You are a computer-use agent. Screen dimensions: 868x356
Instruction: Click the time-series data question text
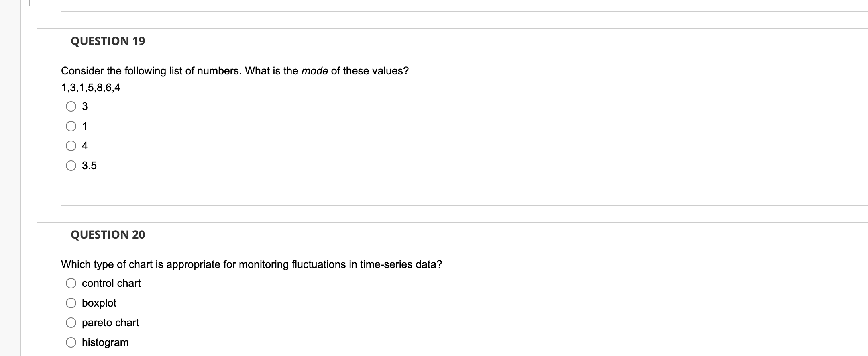tap(251, 264)
